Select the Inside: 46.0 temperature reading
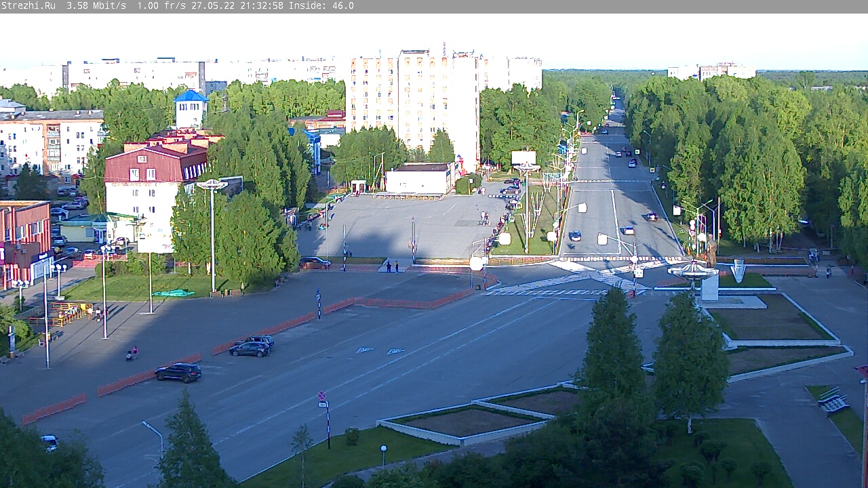The image size is (868, 488). 321,6
